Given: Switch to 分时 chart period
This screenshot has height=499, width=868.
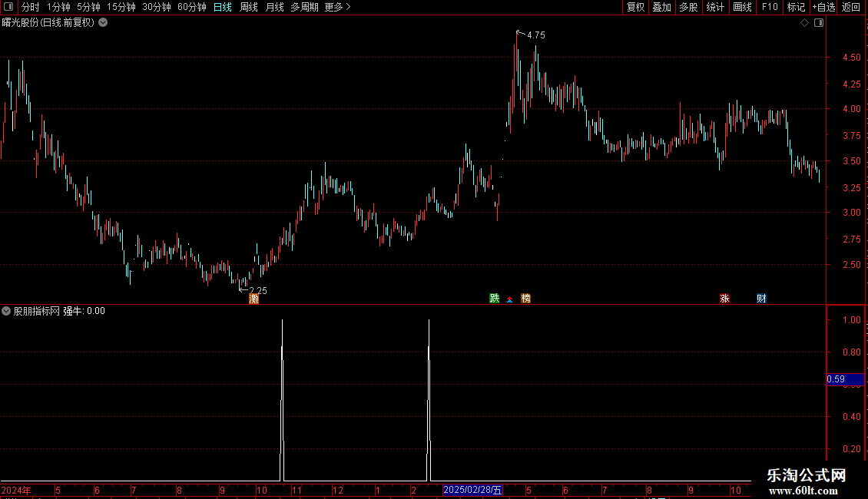Looking at the screenshot, I should click(31, 7).
